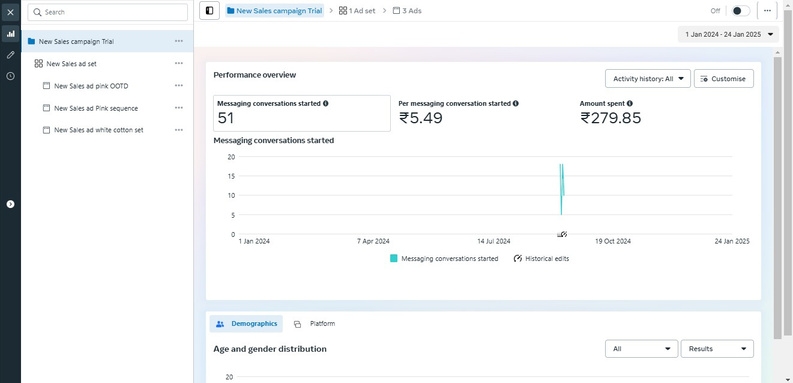Toggle the Historical edits legend item
The image size is (793, 383).
tap(541, 259)
